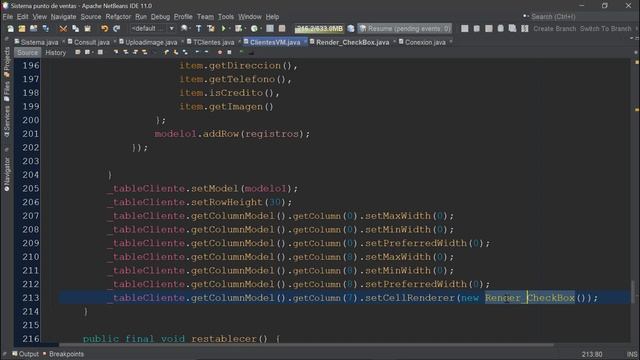Start macro recording with red circle icon
Image resolution: width=640 pixels, height=360 pixels.
click(220, 52)
